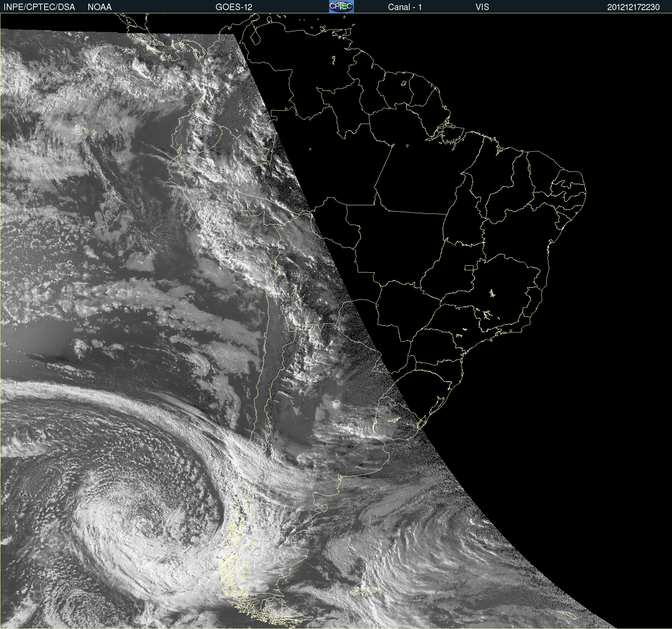
Task: Click the "Canal - 1" label
Action: tap(405, 7)
